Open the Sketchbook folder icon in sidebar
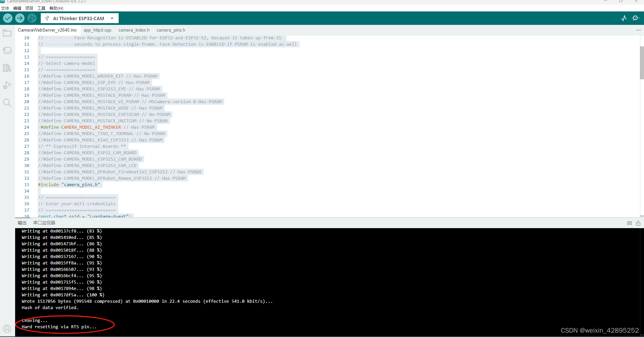The width and height of the screenshot is (644, 337). coord(7,33)
